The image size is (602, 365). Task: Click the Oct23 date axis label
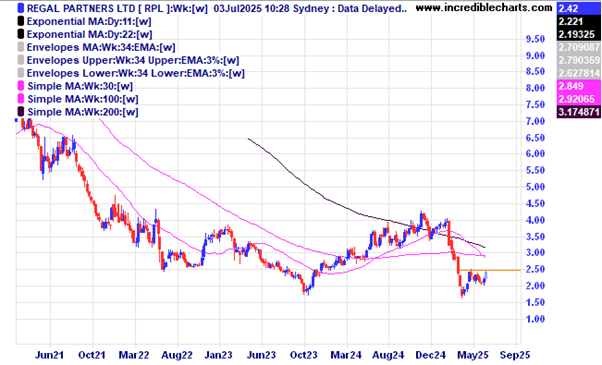pyautogui.click(x=304, y=355)
